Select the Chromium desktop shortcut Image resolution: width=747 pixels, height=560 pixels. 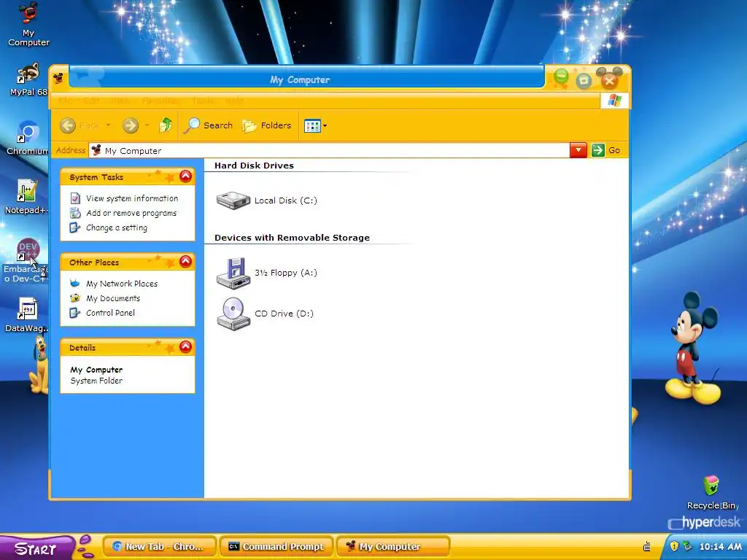(28, 138)
